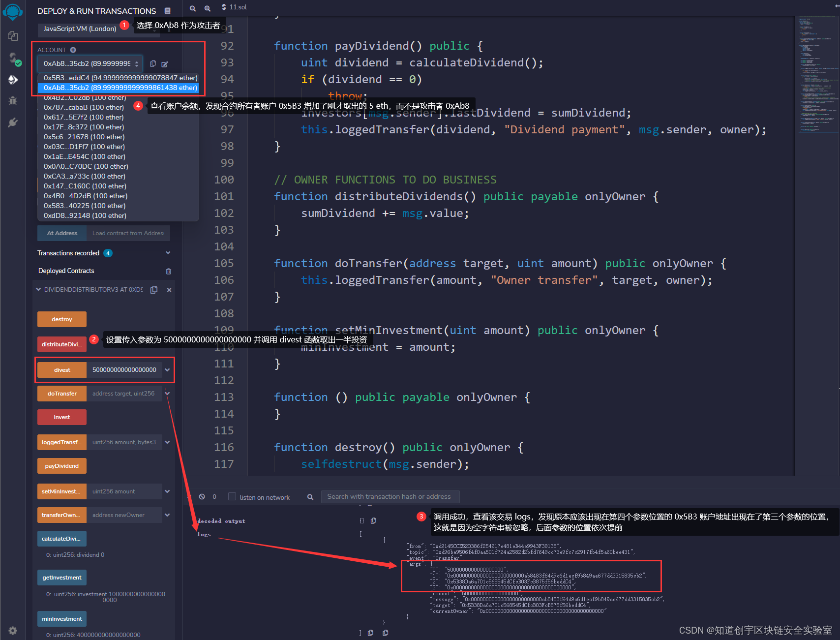The height and width of the screenshot is (640, 840).
Task: Open the File explorer sidebar icon
Action: pos(13,35)
